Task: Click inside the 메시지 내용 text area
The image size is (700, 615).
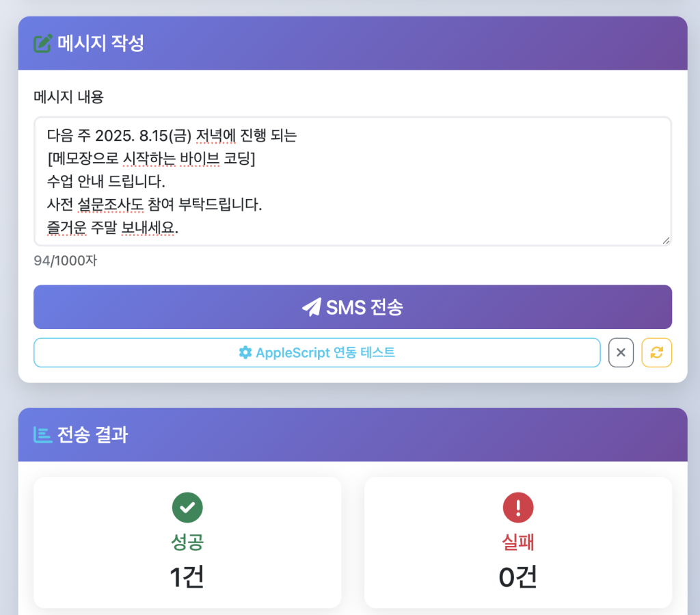Action: point(353,181)
